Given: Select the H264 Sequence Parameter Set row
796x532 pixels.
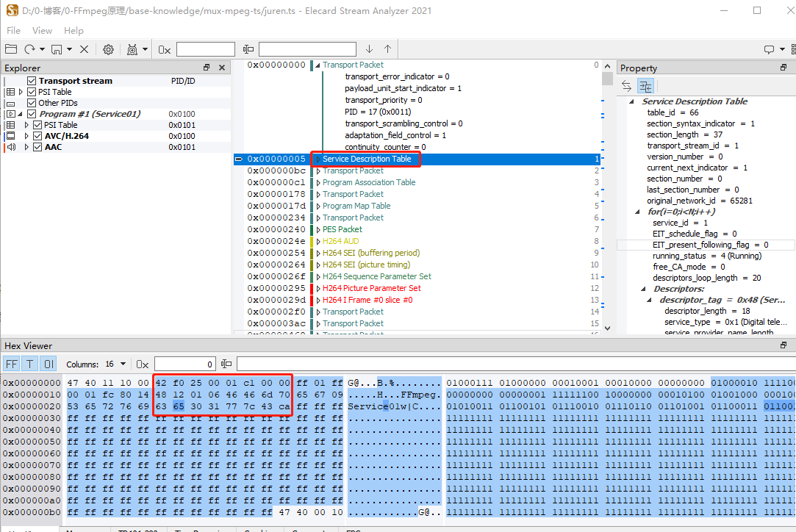Looking at the screenshot, I should pos(376,276).
